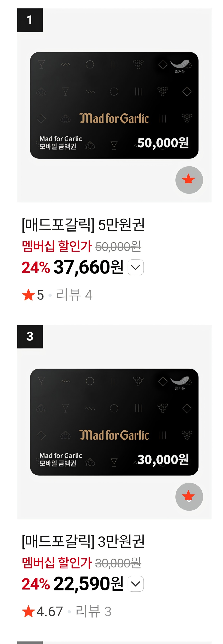Click 멤버십 할인가 label above 37,660원
This screenshot has height=644, width=223.
(x=57, y=246)
